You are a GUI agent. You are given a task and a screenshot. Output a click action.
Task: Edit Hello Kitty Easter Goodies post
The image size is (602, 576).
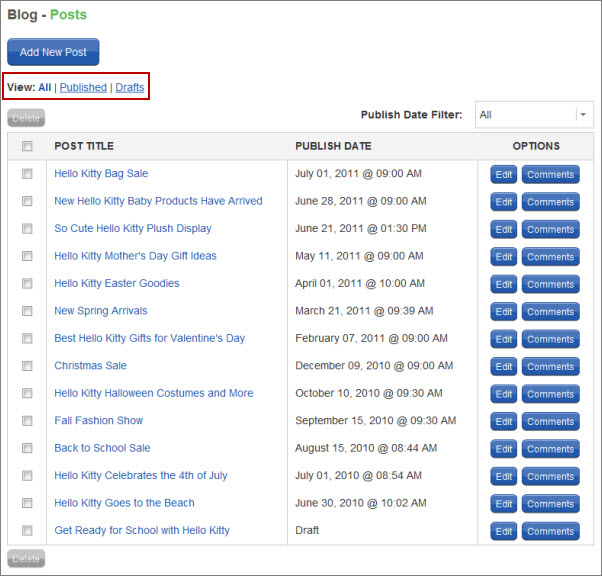pyautogui.click(x=504, y=285)
